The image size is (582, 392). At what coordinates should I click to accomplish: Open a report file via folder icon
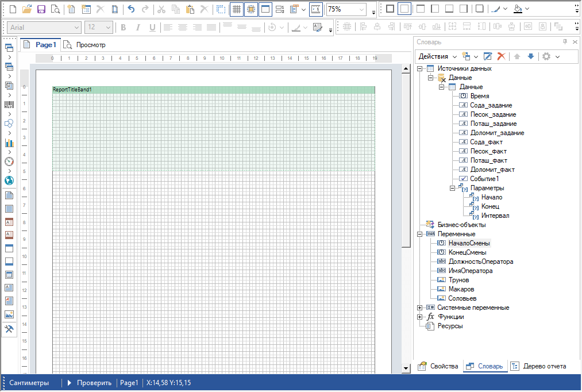(x=27, y=9)
